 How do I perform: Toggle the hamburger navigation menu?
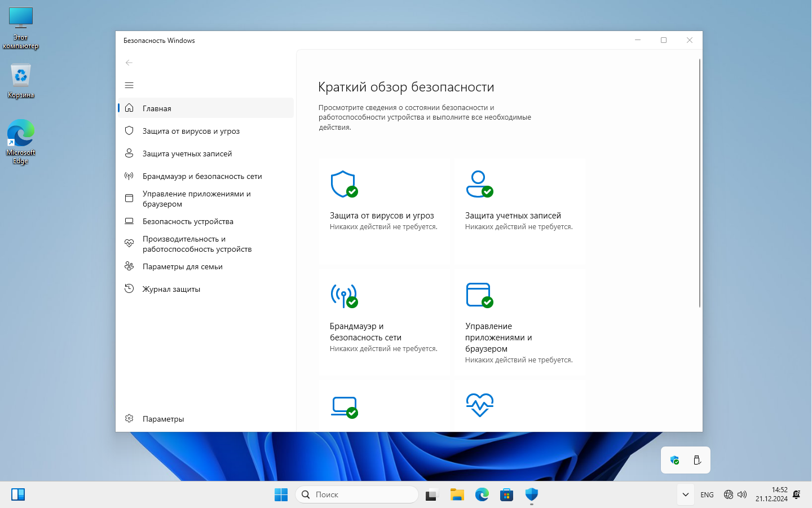point(129,85)
